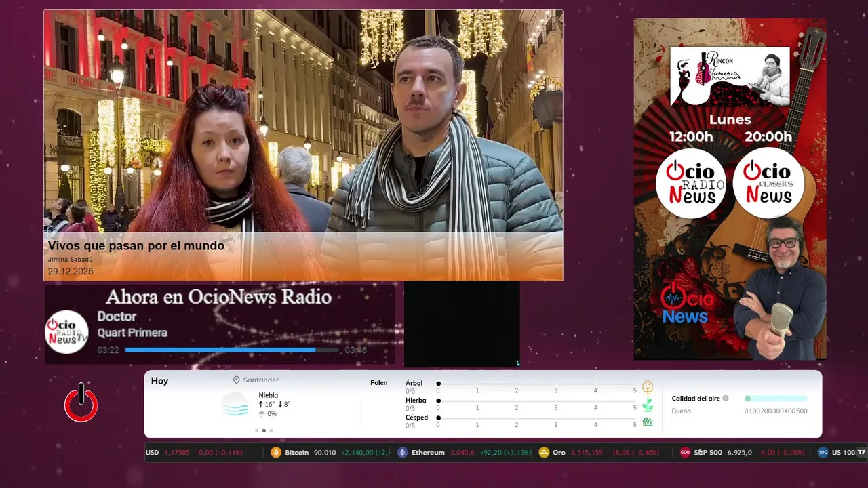Select the third weather page dot
Viewport: 868px width, 488px height.
[271, 430]
